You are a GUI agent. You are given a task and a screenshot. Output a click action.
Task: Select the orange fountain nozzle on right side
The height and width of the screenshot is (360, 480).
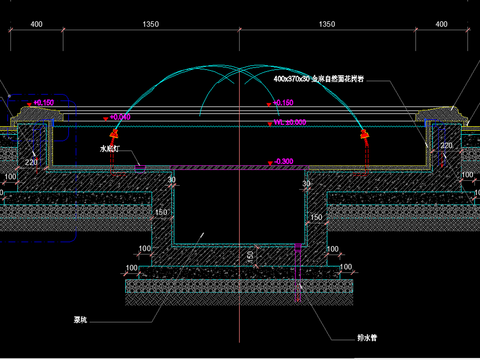click(x=365, y=134)
